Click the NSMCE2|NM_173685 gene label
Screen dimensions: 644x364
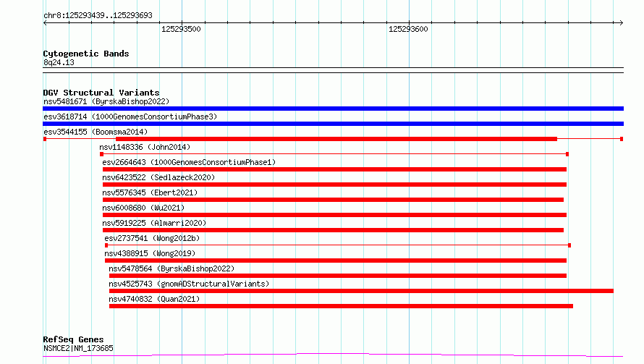pos(78,348)
